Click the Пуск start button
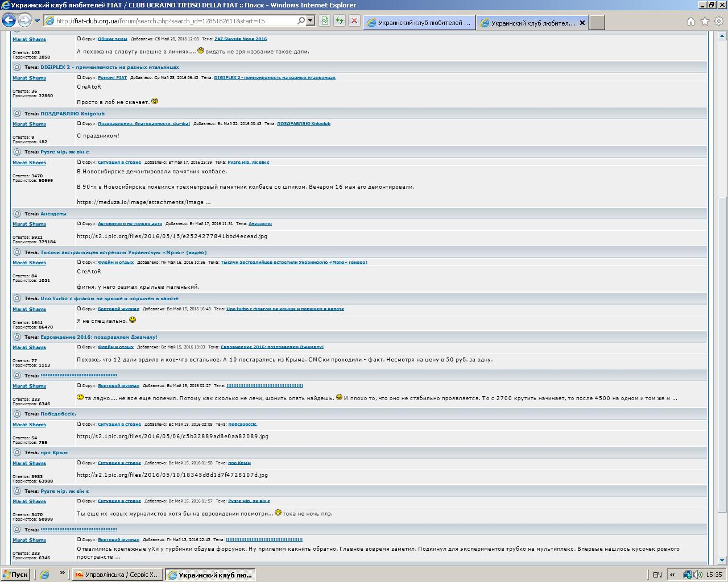 coord(15,575)
